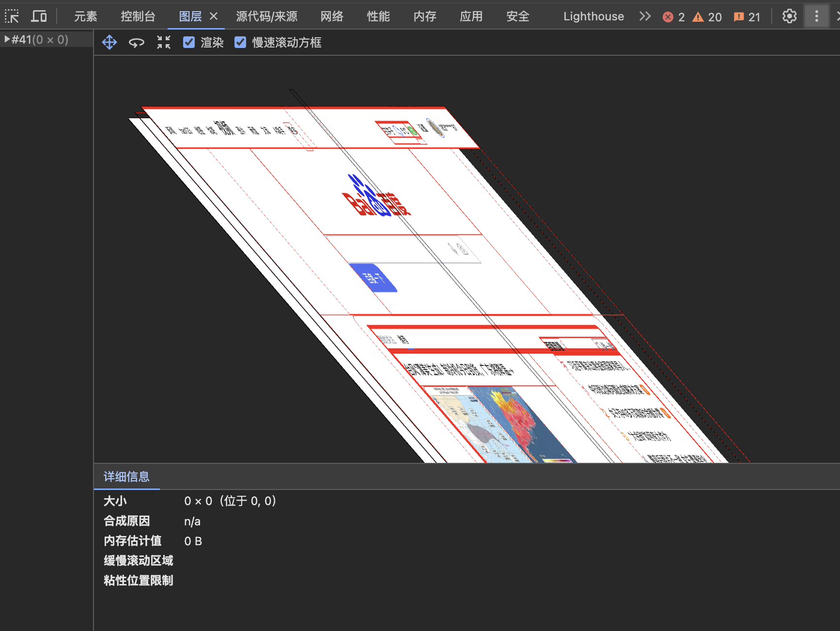This screenshot has width=840, height=631.
Task: Select the 图层 tab
Action: (x=190, y=16)
